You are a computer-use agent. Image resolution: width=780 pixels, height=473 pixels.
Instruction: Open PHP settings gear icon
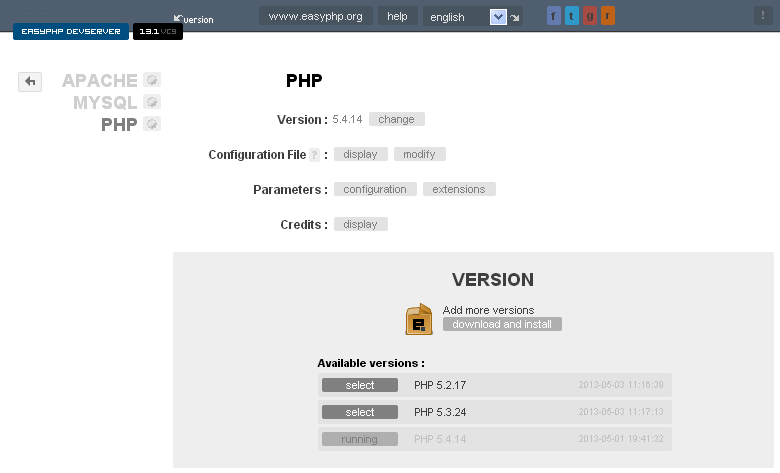pos(152,124)
